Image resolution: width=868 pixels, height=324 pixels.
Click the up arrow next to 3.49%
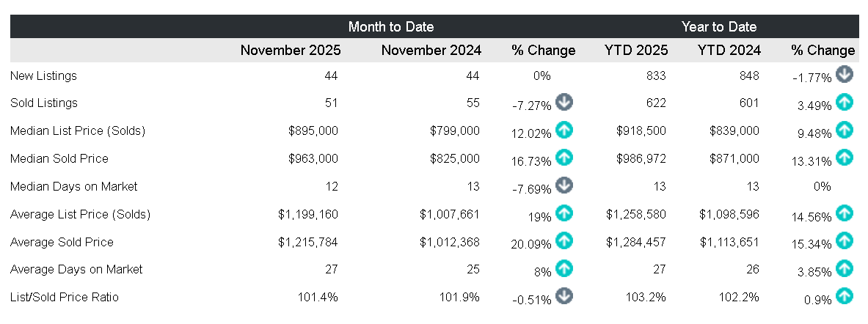pyautogui.click(x=845, y=102)
